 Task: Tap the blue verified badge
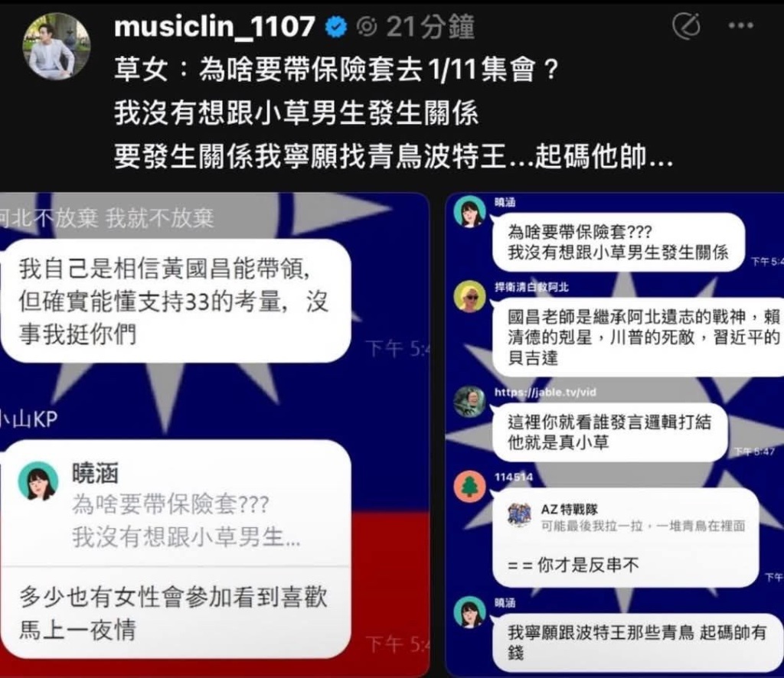(x=336, y=27)
